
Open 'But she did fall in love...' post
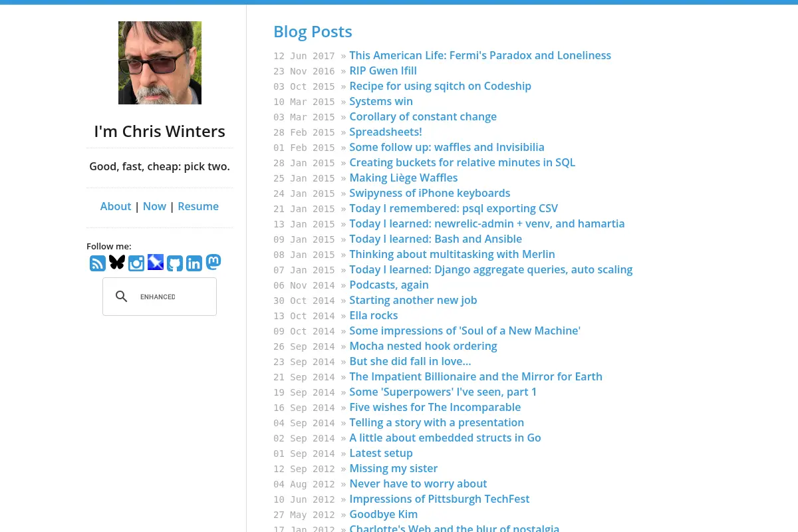coord(410,361)
